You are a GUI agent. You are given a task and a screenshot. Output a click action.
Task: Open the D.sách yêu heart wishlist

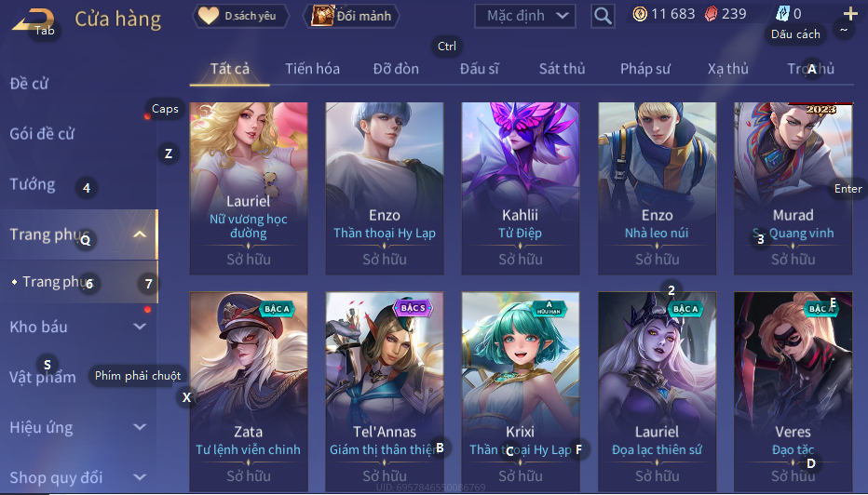pos(240,16)
